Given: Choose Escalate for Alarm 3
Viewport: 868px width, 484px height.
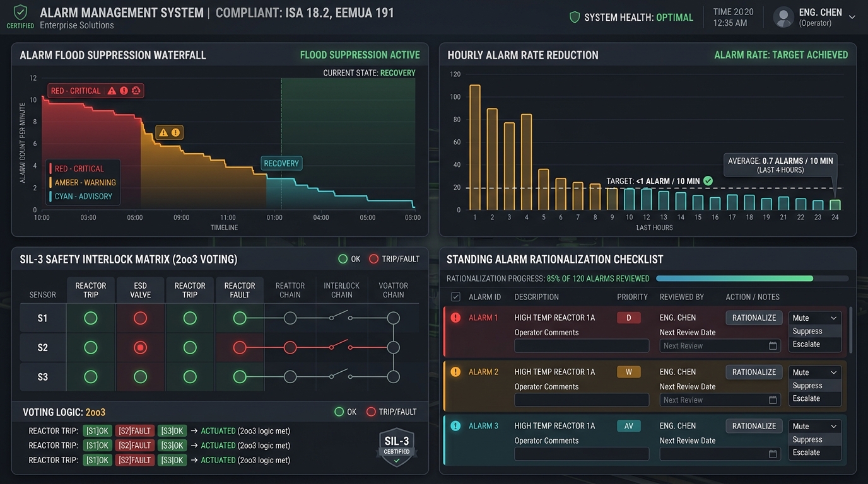Looking at the screenshot, I should [814, 452].
